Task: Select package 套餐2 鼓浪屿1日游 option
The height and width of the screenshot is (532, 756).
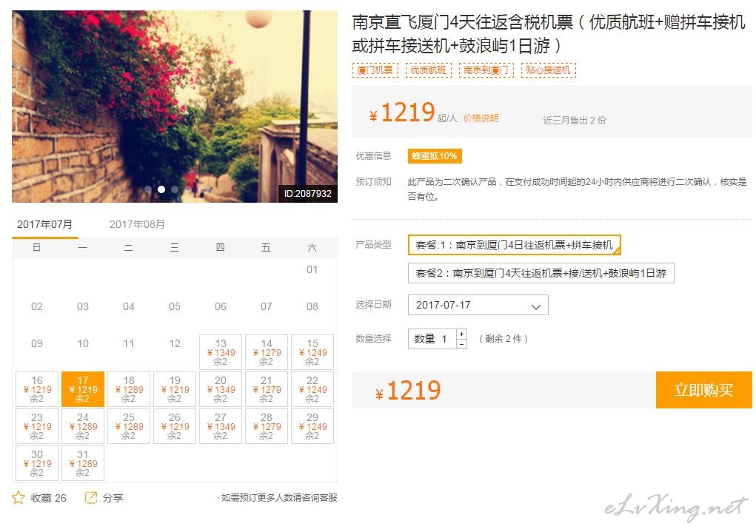Action: pyautogui.click(x=541, y=273)
